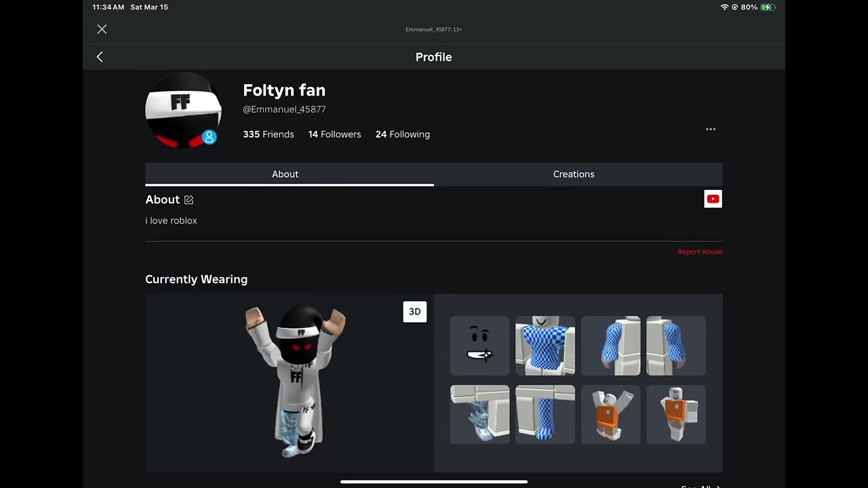Select the blue checkered right arm item
This screenshot has width=868, height=488.
[610, 346]
